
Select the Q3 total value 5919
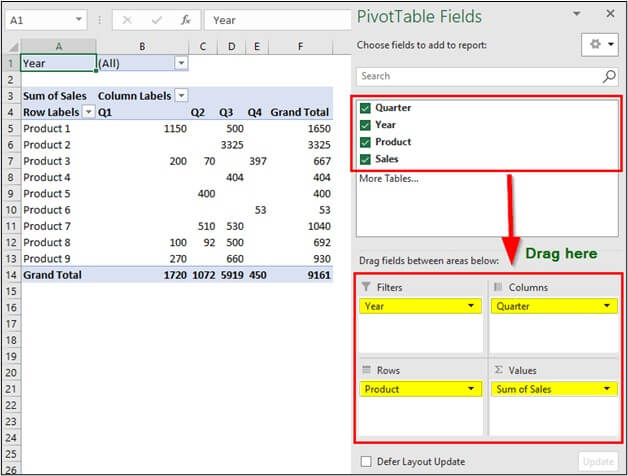pos(232,275)
